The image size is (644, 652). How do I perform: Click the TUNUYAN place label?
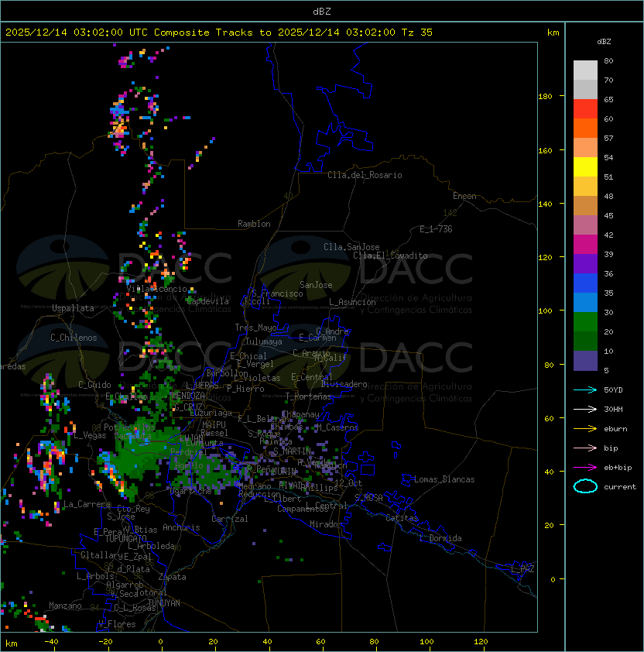point(164,603)
